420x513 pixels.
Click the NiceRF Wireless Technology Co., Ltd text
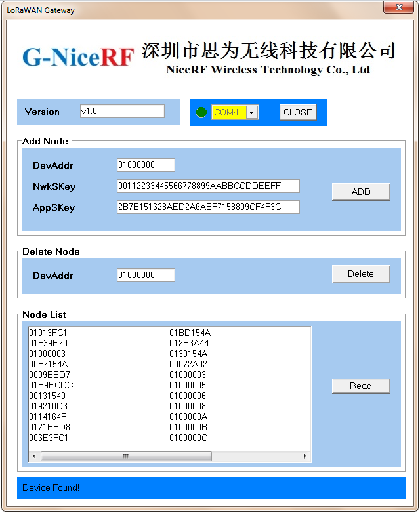(x=268, y=70)
